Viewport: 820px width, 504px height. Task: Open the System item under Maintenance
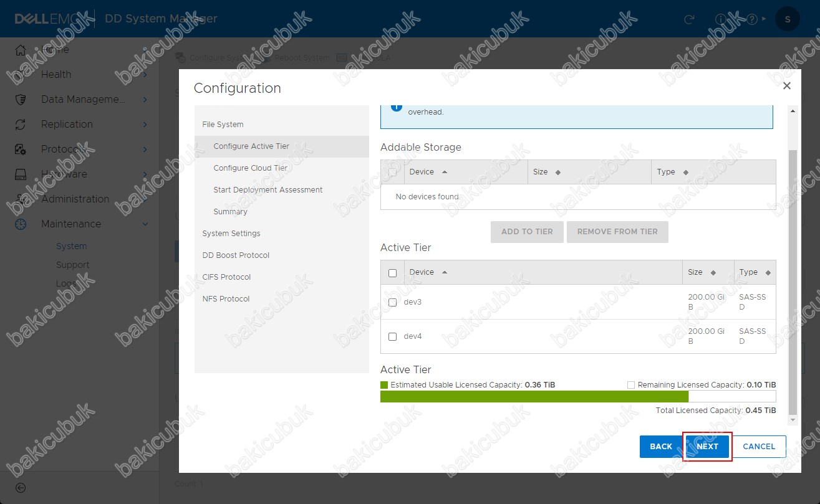(x=71, y=246)
